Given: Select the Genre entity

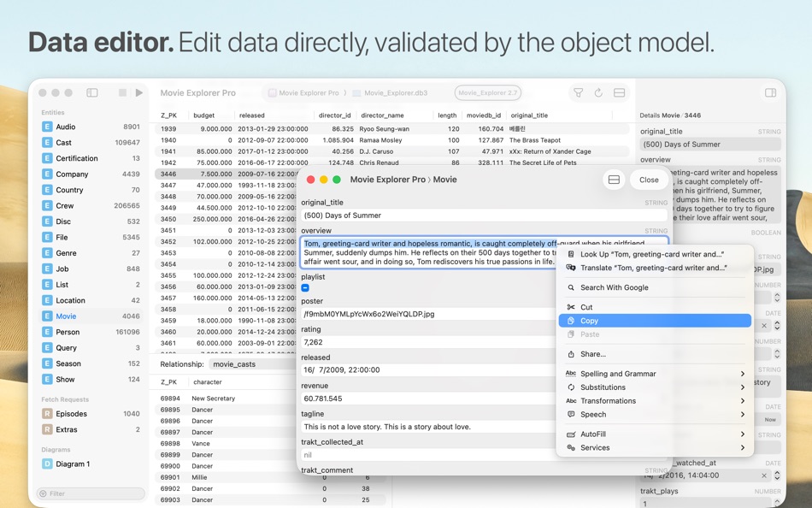Looking at the screenshot, I should pos(91,253).
